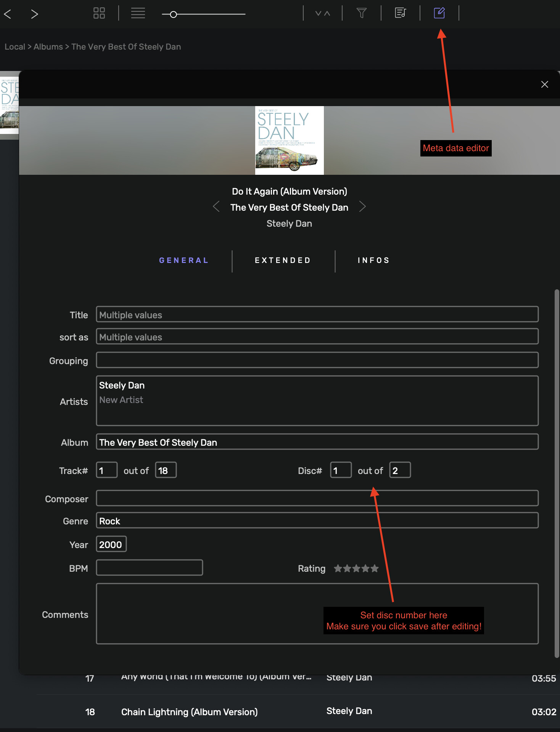Click the Track number field
The image size is (560, 732).
107,470
